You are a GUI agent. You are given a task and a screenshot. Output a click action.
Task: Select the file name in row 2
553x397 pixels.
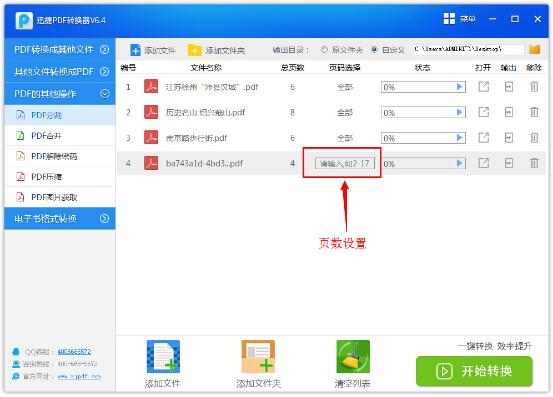click(x=205, y=113)
